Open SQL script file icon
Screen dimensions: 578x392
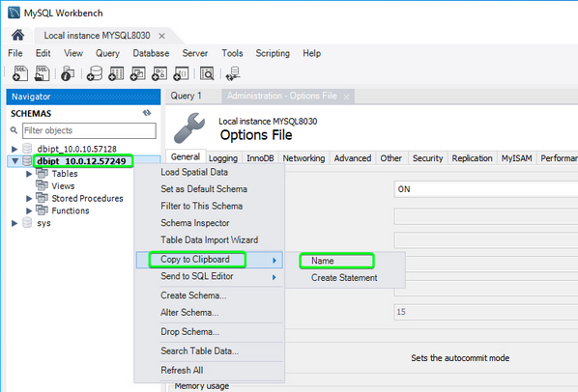point(42,73)
